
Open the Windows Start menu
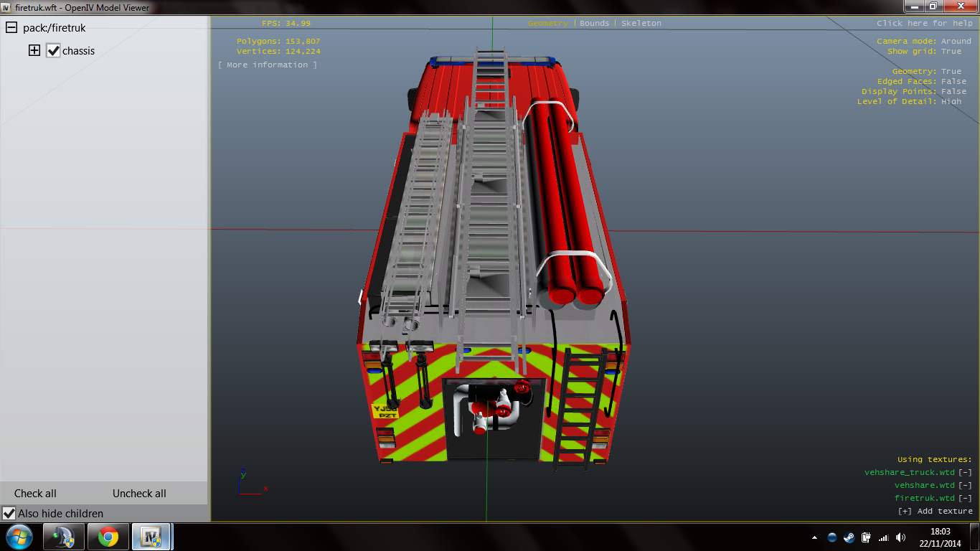click(x=19, y=537)
